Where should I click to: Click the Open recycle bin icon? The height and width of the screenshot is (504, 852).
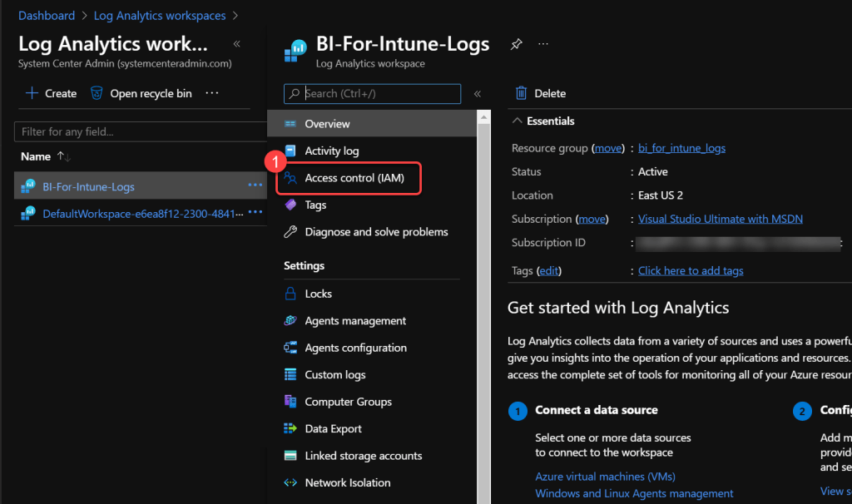click(97, 93)
